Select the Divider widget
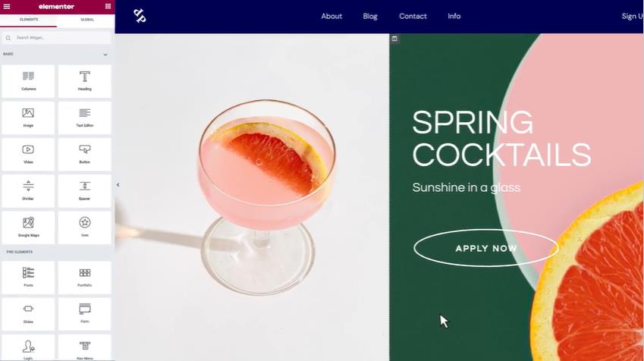The width and height of the screenshot is (644, 361). 28,191
